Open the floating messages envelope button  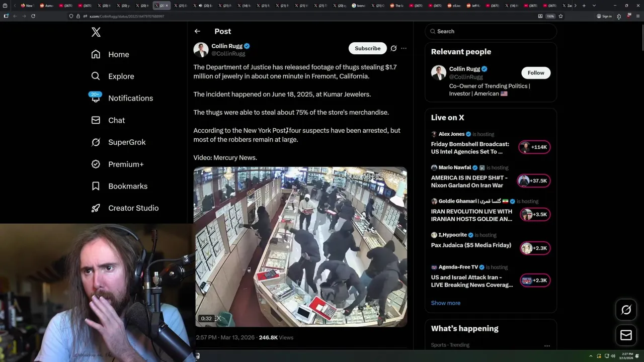tap(626, 335)
